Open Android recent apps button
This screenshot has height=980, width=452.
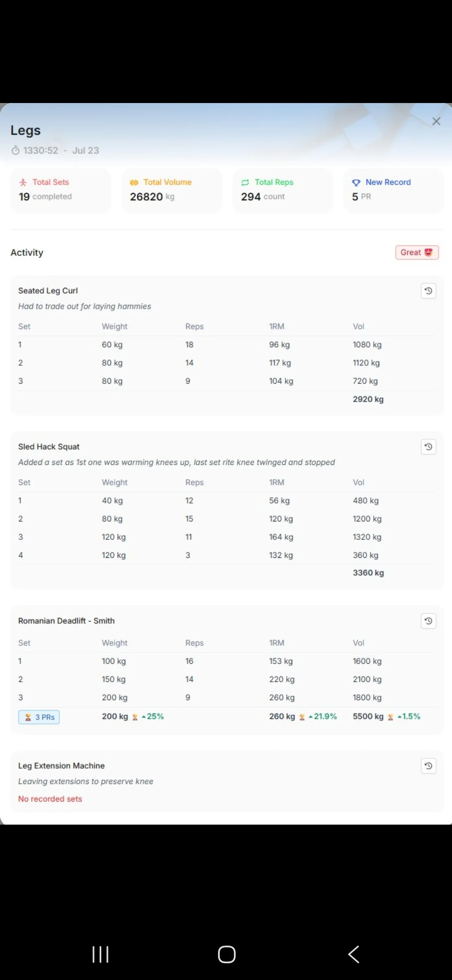(x=100, y=954)
